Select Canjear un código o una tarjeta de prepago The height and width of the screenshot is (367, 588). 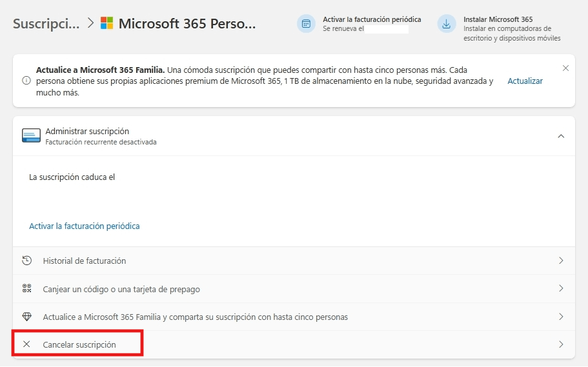[121, 289]
